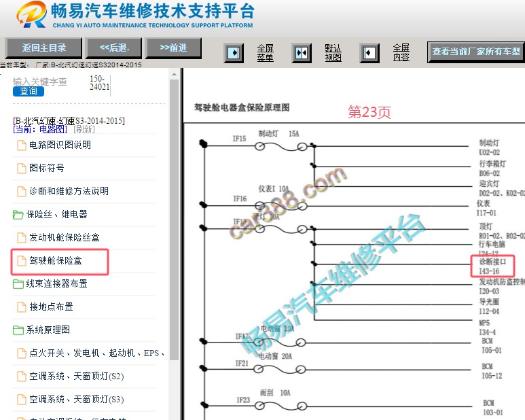This screenshot has height=420, width=525.
Task: Select the 默认视图 label
Action: (x=333, y=53)
